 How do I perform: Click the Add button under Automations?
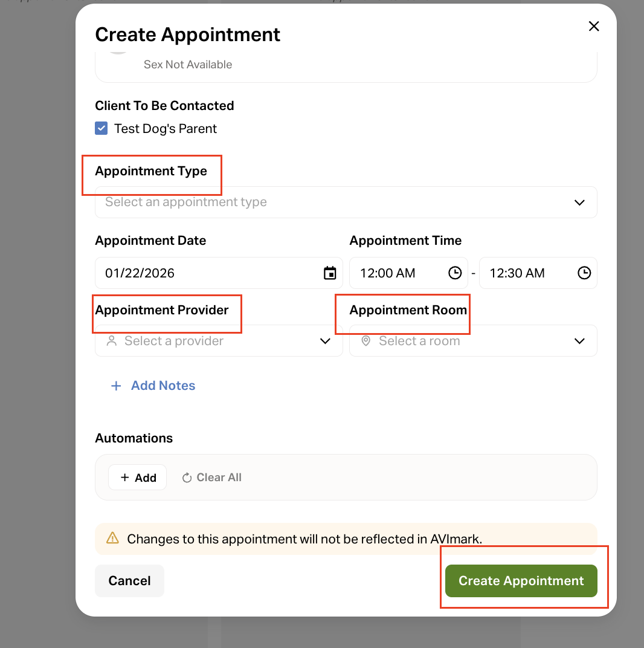click(138, 478)
